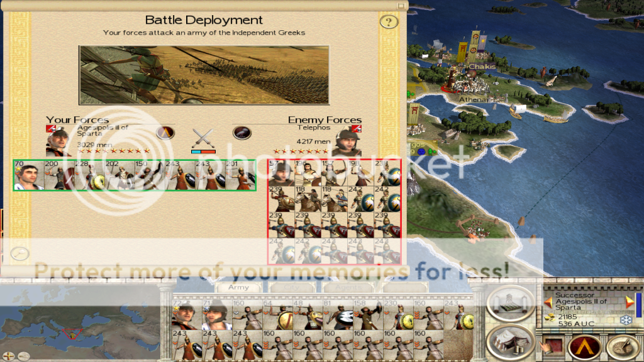
Task: Switch to the Army tab
Action: (x=238, y=287)
